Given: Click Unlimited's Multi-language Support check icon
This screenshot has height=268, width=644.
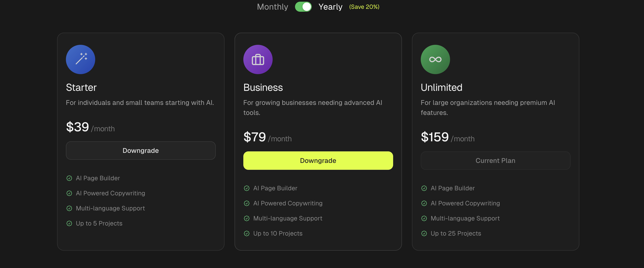Looking at the screenshot, I should click(x=424, y=218).
